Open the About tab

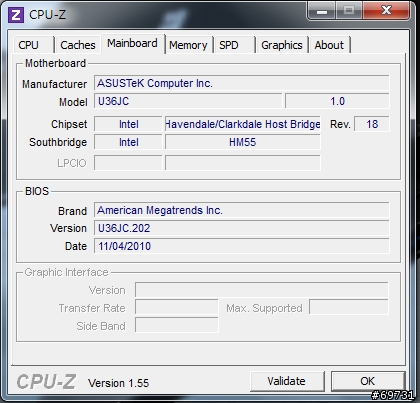pyautogui.click(x=329, y=45)
